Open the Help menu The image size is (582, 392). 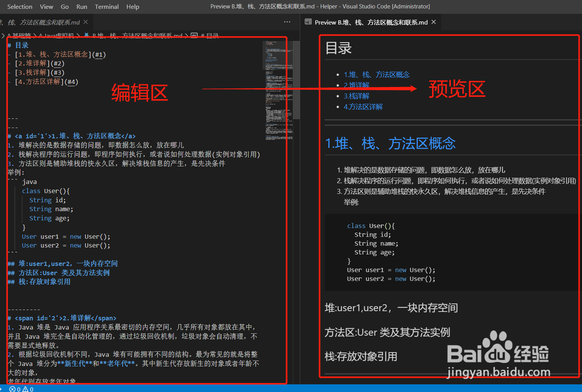pos(133,7)
